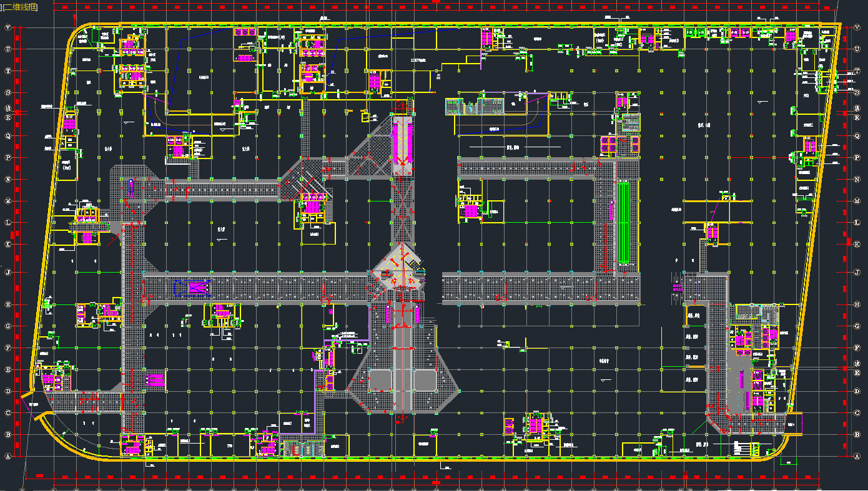This screenshot has width=868, height=491.
Task: Click the left-side axis bubble A
Action: click(9, 456)
